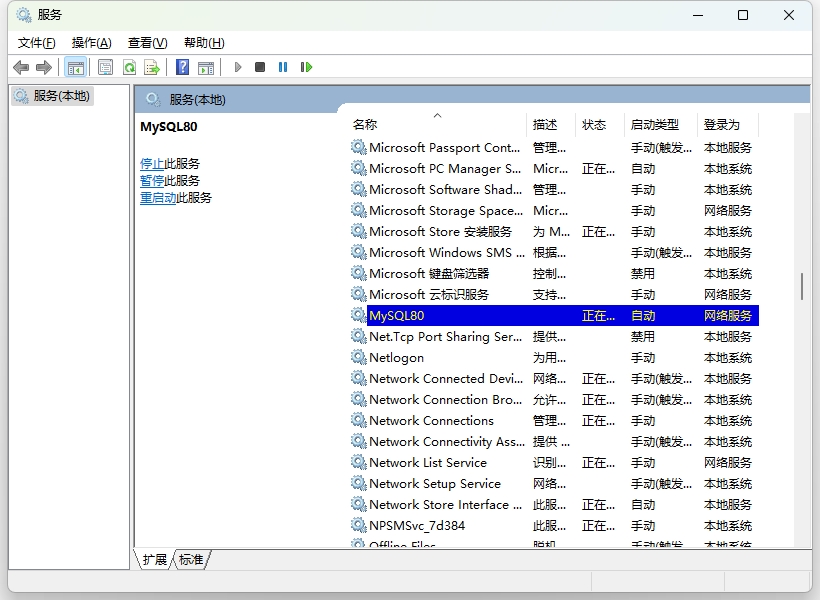Select the Netlogon service row

tap(396, 358)
